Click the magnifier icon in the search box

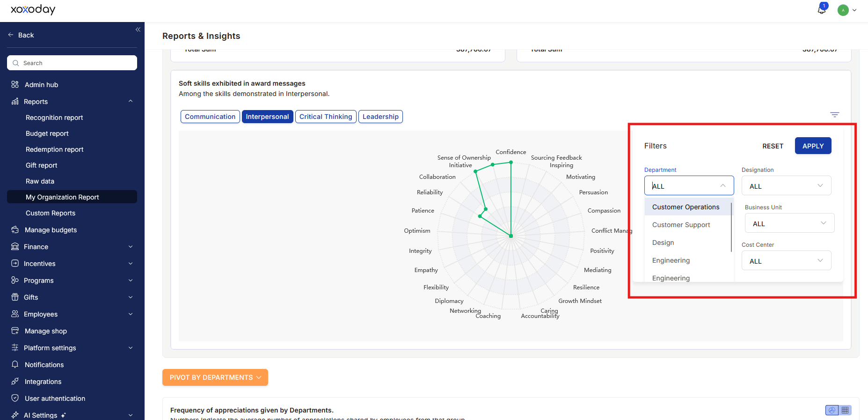(x=16, y=63)
